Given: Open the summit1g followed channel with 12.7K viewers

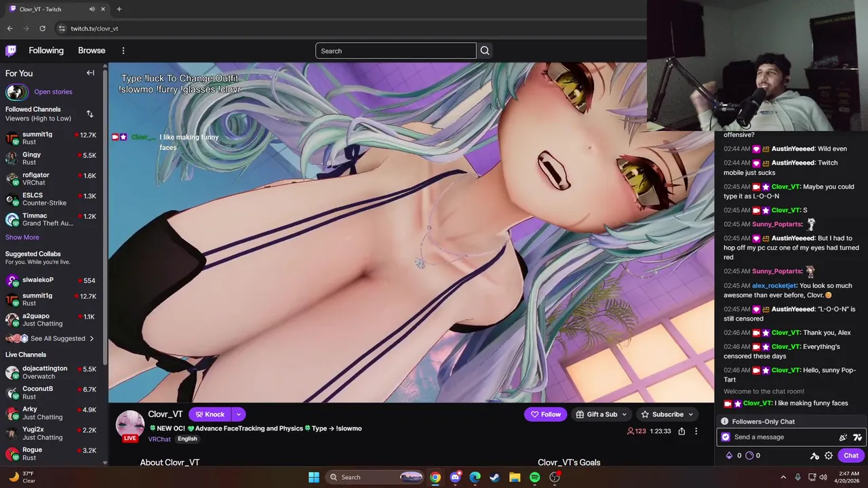Looking at the screenshot, I should (x=51, y=138).
